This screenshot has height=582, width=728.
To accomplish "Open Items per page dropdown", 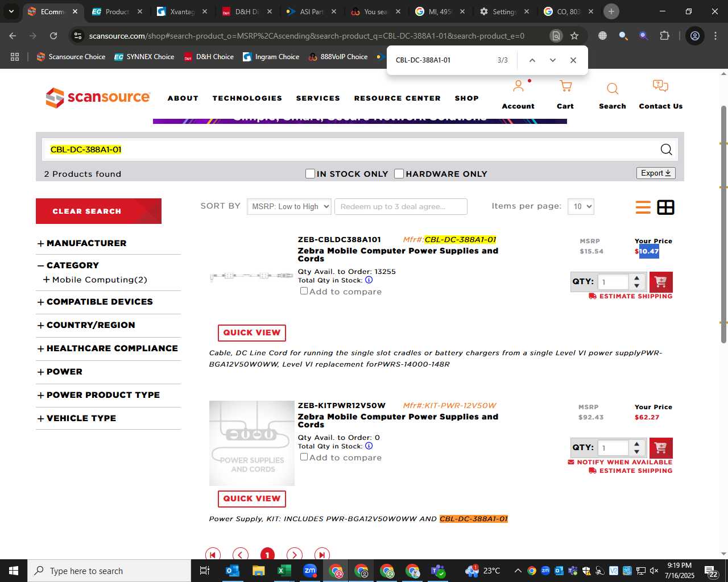I will (581, 206).
